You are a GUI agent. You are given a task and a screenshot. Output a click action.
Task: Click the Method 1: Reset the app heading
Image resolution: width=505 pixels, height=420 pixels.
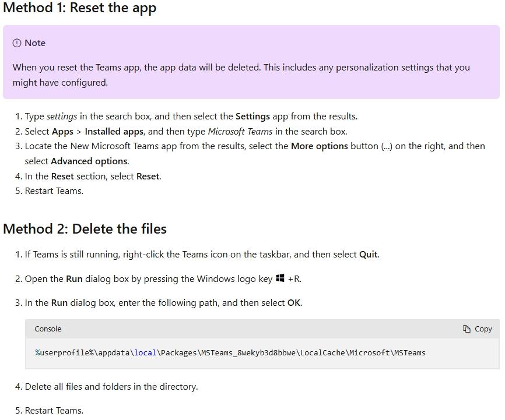click(x=79, y=8)
